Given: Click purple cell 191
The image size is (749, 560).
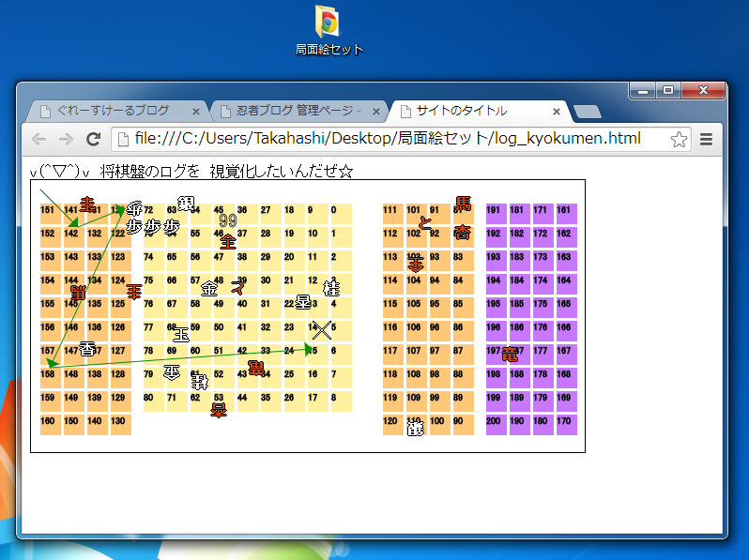Looking at the screenshot, I should pyautogui.click(x=497, y=214).
